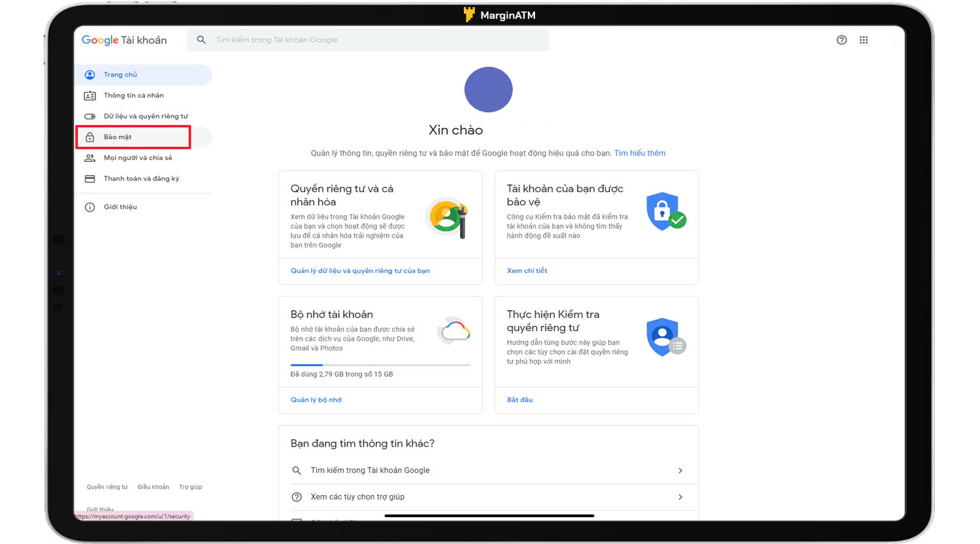The image size is (980, 544).
Task: Click the storage usage progress bar
Action: (380, 365)
